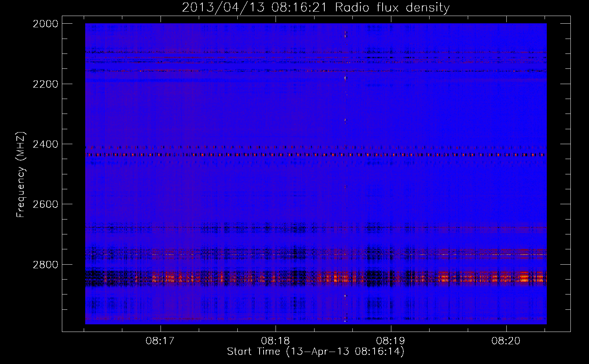
Task: Click the 'Start Time (13-Apr-13 08:16:14)' label
Action: 316,352
